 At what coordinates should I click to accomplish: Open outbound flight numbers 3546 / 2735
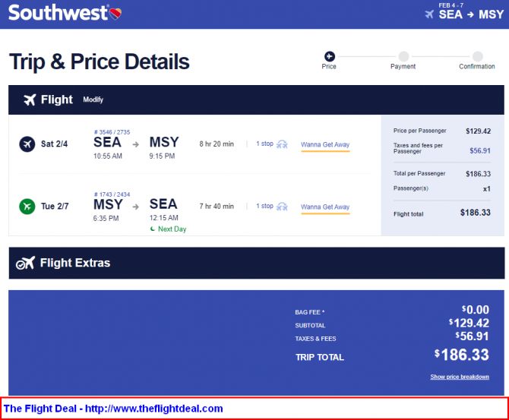(112, 132)
